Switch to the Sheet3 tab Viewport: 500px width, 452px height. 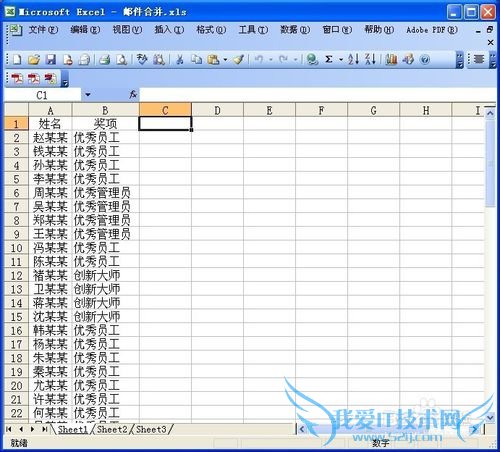click(x=151, y=429)
